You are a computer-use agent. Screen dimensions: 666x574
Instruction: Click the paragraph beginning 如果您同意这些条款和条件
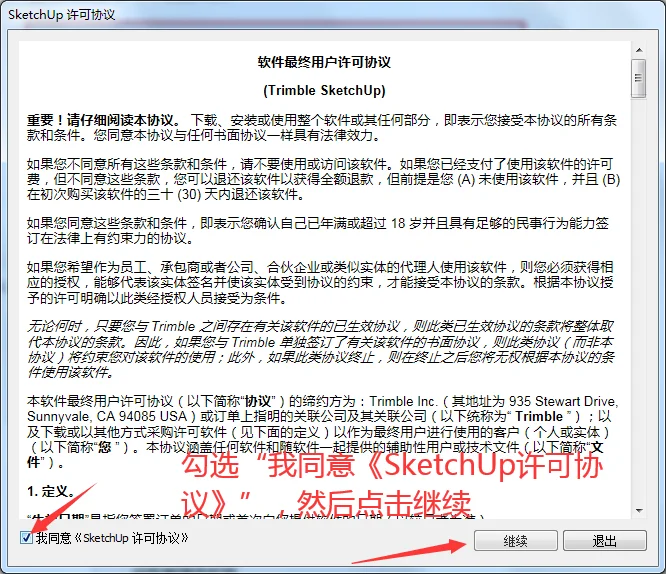pyautogui.click(x=318, y=230)
